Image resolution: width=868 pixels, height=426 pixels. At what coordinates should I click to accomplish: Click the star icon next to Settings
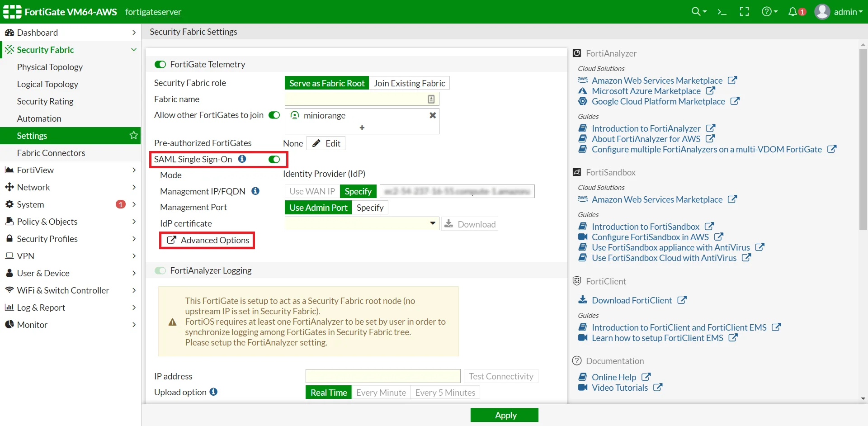tap(133, 135)
